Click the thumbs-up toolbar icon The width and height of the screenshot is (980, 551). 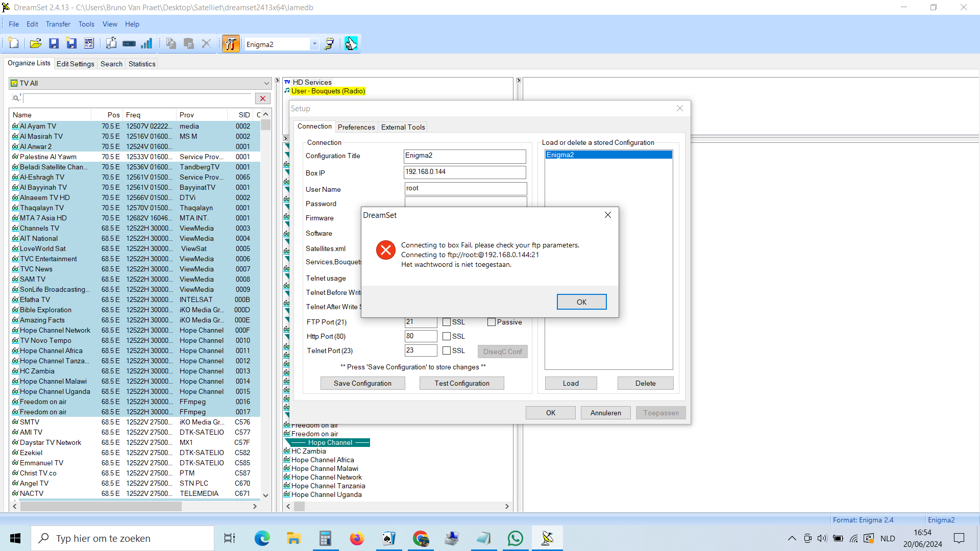point(351,44)
